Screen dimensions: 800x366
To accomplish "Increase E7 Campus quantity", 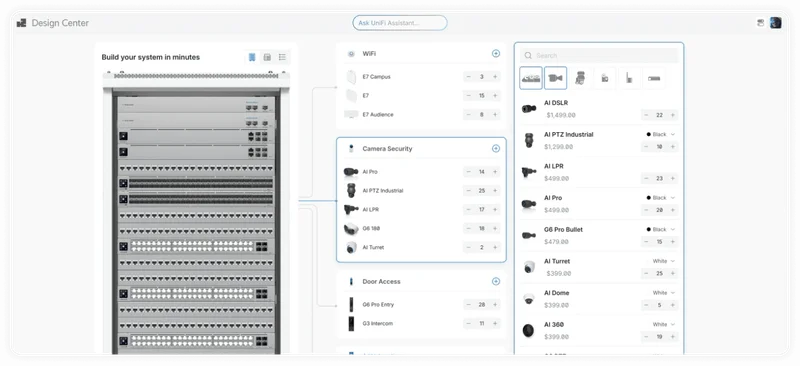I will coord(495,77).
